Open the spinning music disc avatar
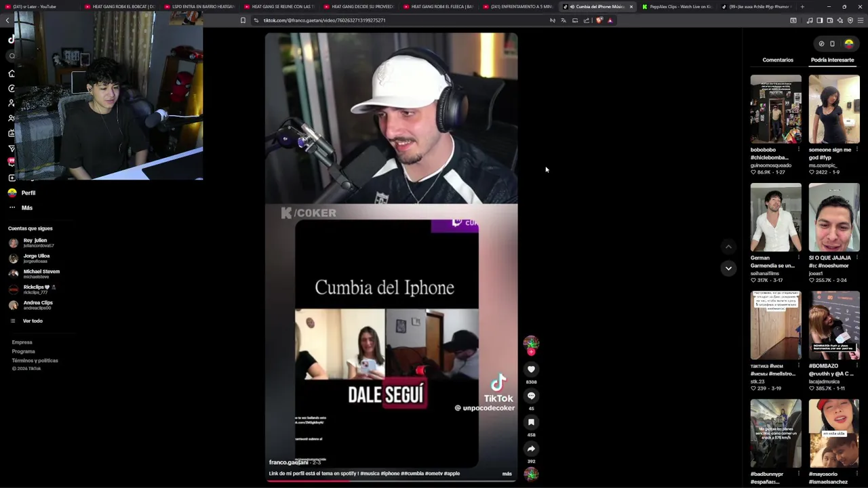The height and width of the screenshot is (488, 868). coord(531,474)
